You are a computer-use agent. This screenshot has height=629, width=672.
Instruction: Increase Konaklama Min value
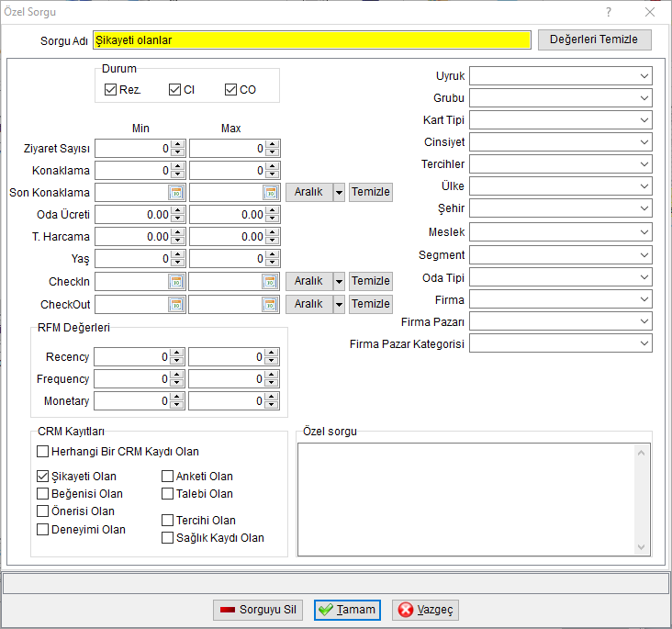177,167
